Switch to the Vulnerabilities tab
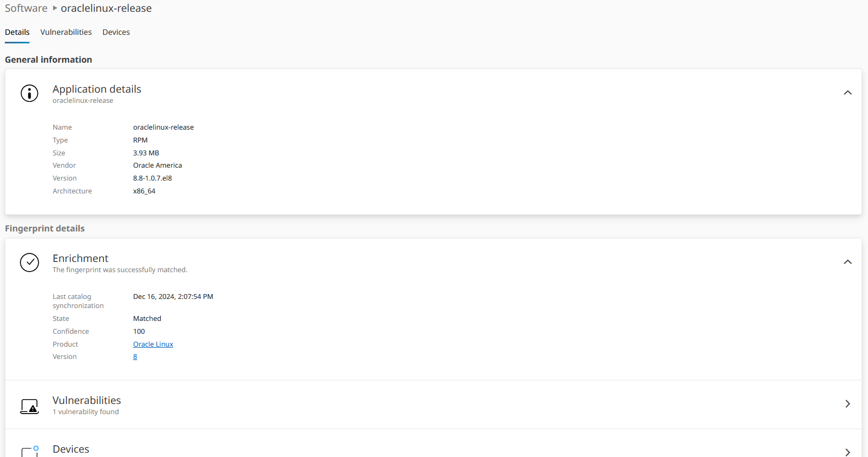Screen dimensions: 868x457 coord(66,32)
